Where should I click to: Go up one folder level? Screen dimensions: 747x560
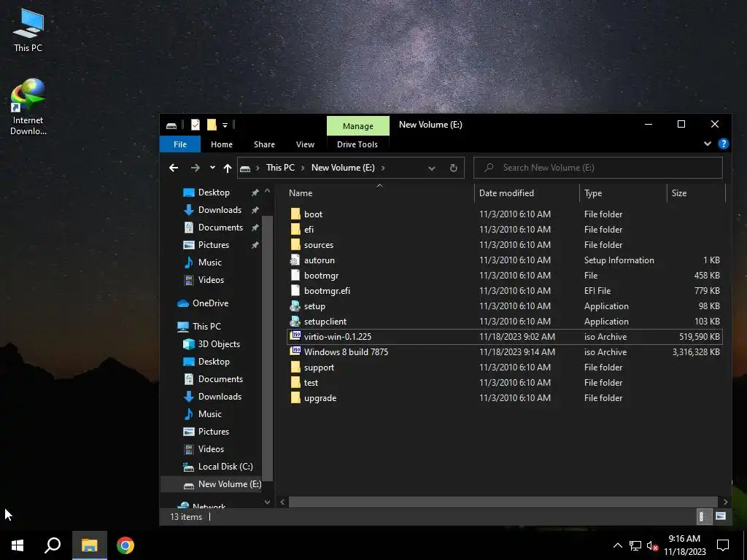228,168
